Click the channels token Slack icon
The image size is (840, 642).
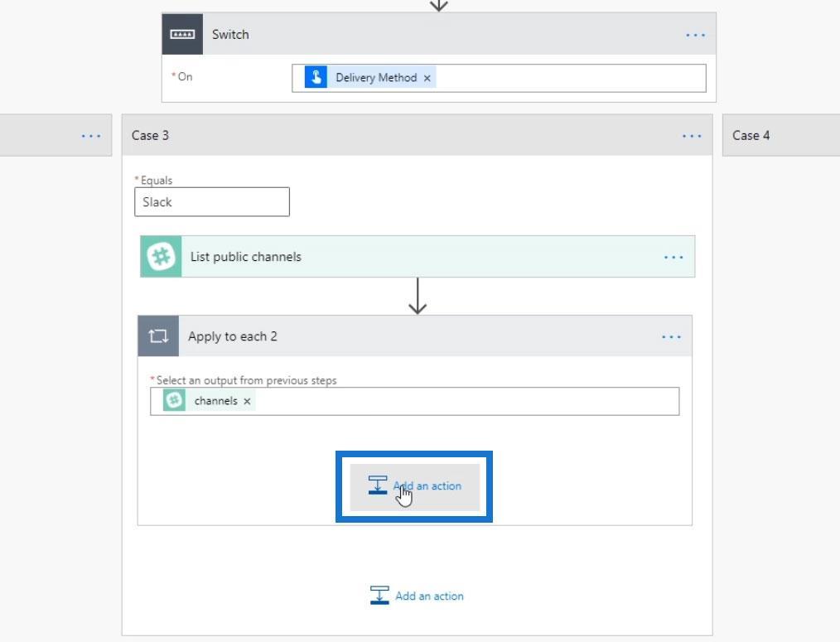(174, 400)
